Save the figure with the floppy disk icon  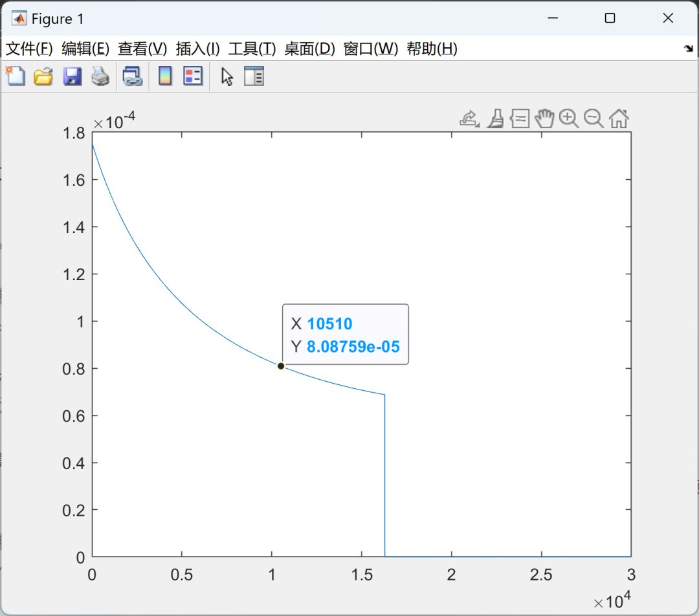pyautogui.click(x=72, y=76)
